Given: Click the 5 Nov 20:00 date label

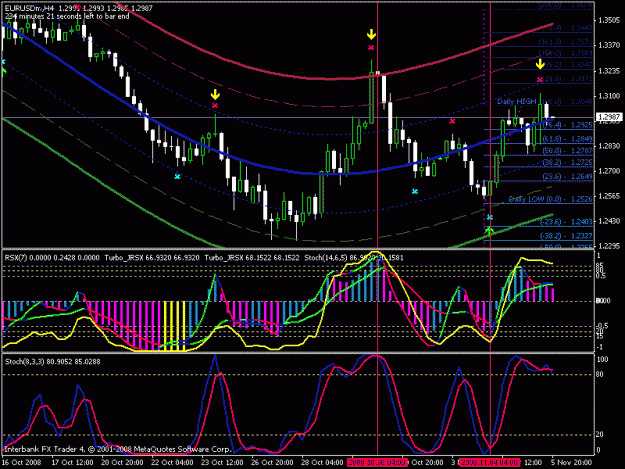Looking at the screenshot, I should [572, 463].
